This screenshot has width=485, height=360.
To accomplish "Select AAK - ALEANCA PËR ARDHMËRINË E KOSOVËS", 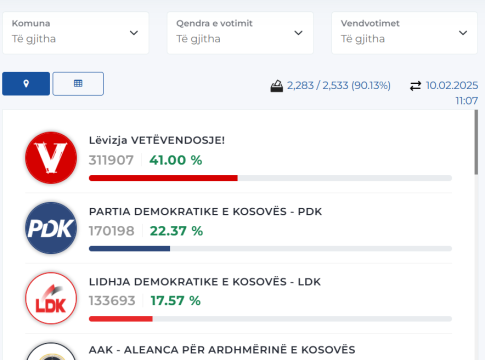I will coord(222,350).
